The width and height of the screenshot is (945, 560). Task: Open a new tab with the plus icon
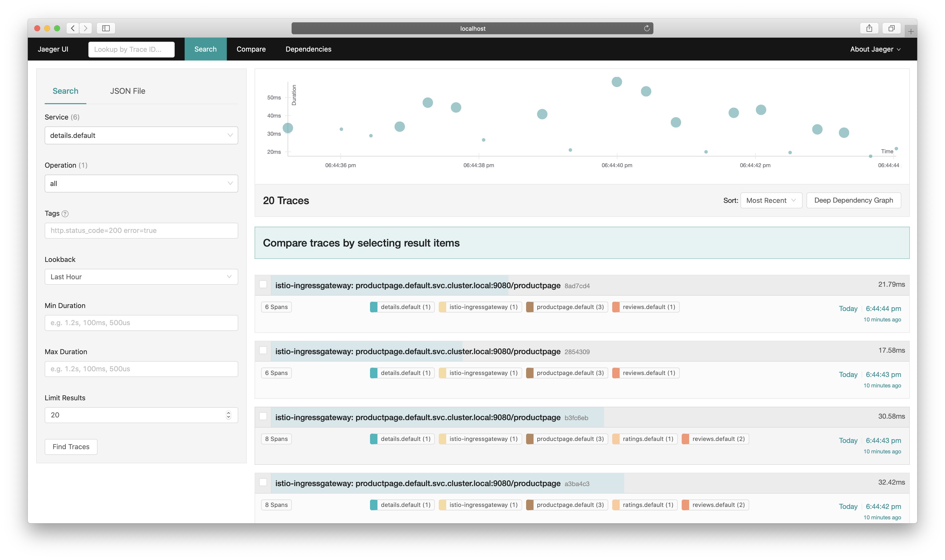[x=911, y=32]
